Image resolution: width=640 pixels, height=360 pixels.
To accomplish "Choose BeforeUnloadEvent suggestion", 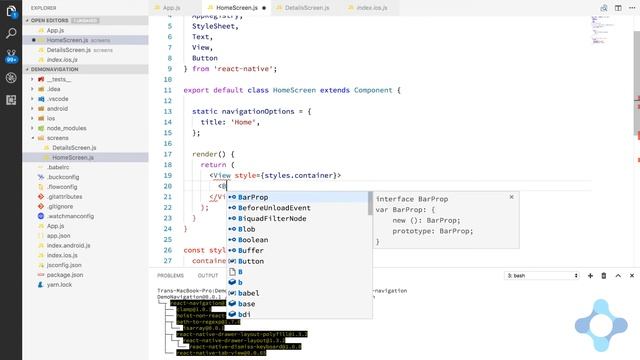I will [x=297, y=208].
